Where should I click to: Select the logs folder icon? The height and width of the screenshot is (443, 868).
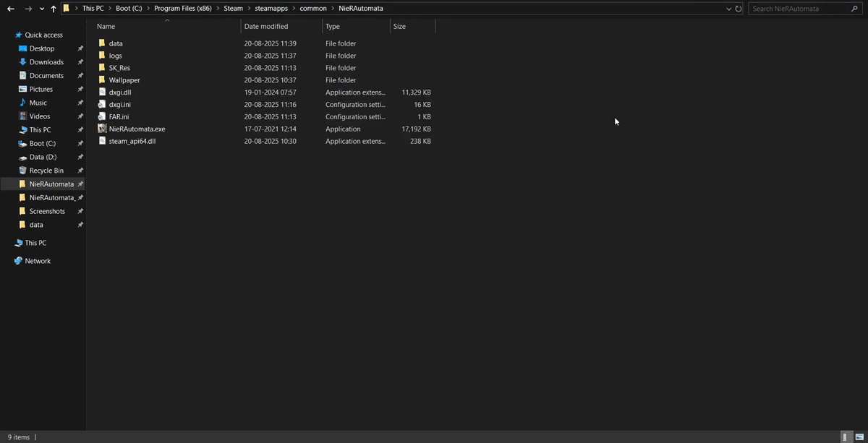pos(102,56)
